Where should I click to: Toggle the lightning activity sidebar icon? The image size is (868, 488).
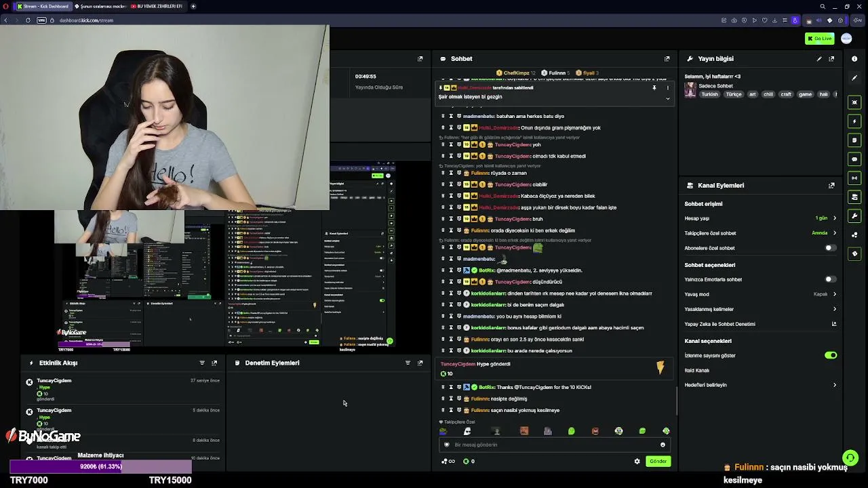click(x=854, y=121)
